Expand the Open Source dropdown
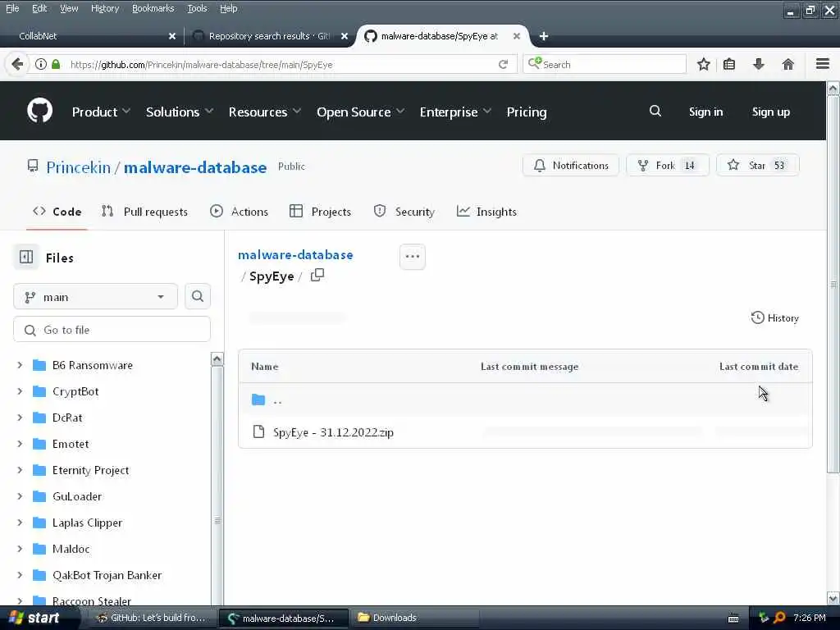 tap(360, 112)
